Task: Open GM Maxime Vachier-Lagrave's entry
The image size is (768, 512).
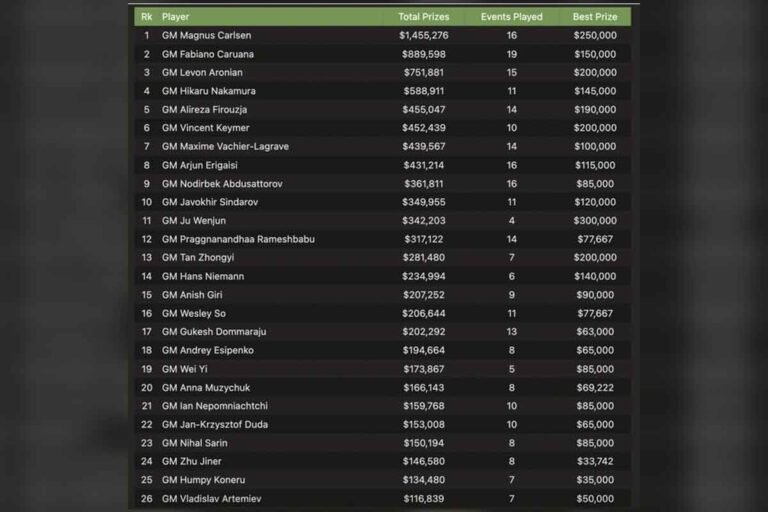Action: 225,147
